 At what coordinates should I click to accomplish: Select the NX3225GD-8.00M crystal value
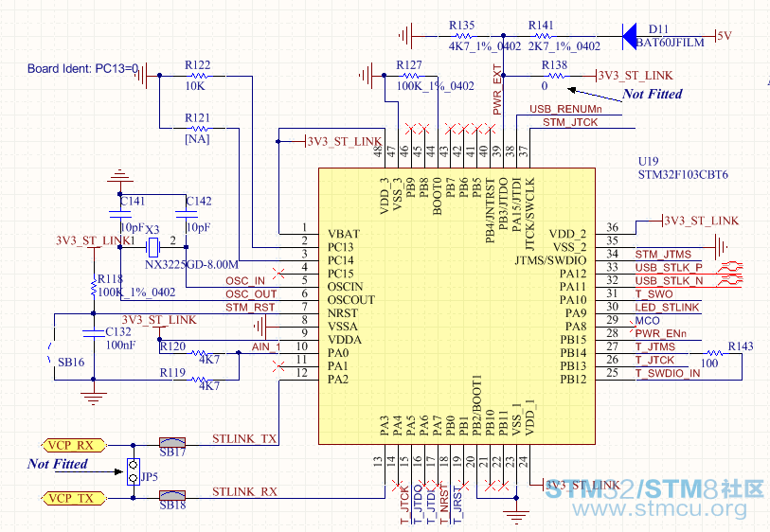coord(191,265)
